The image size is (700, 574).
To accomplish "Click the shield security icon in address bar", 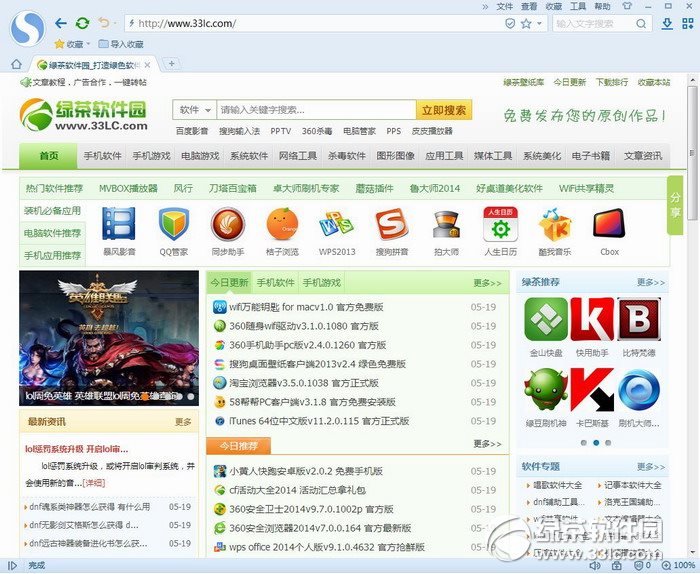I will tap(510, 24).
